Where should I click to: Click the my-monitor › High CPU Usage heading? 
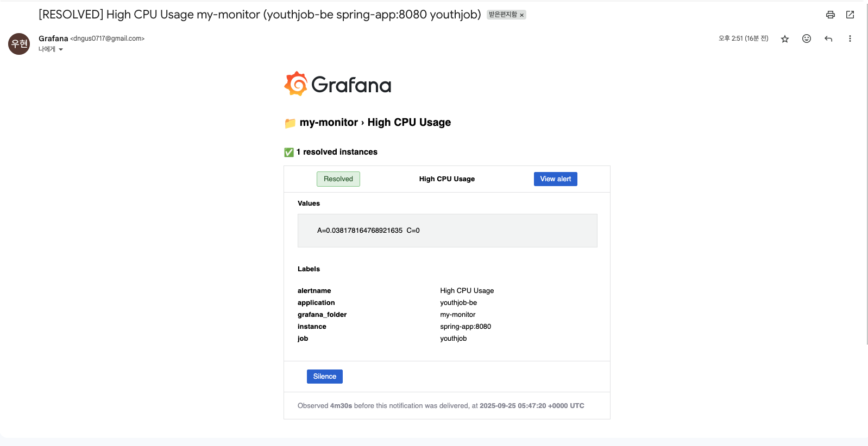(x=375, y=123)
